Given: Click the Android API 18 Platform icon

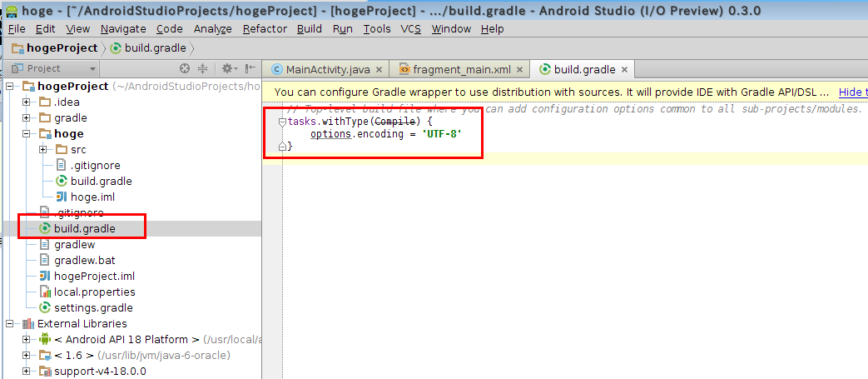Looking at the screenshot, I should (x=45, y=339).
